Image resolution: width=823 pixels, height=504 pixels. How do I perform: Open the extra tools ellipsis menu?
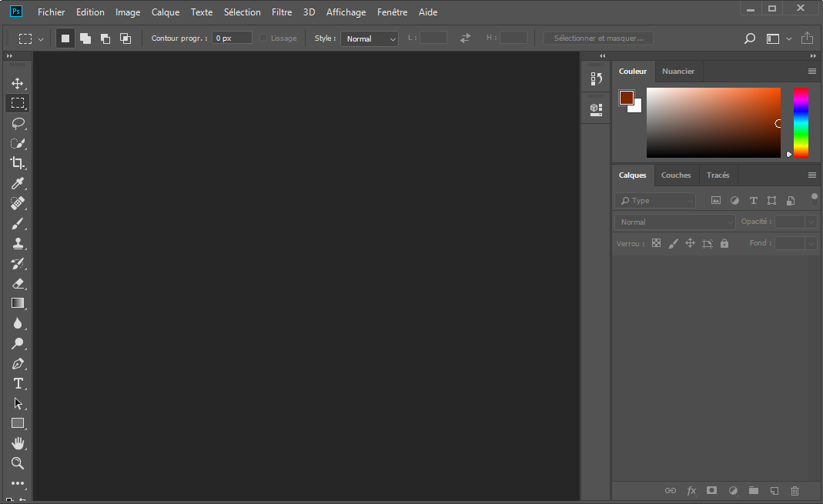coord(17,483)
